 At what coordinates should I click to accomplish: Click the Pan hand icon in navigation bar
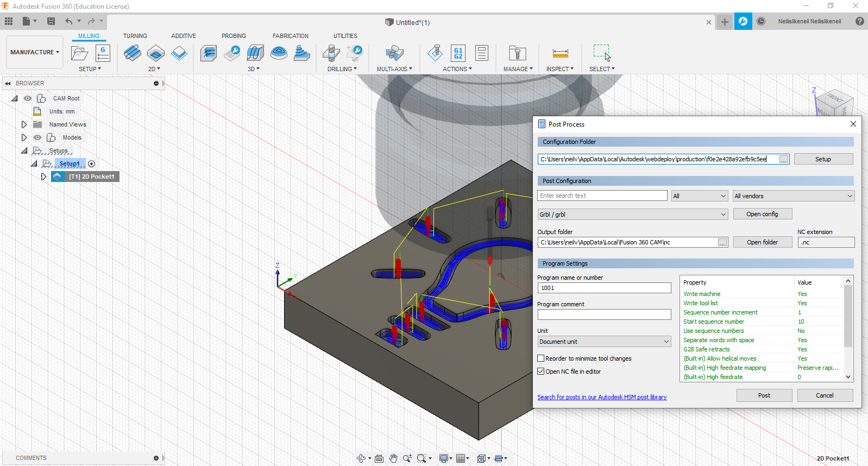coord(393,458)
